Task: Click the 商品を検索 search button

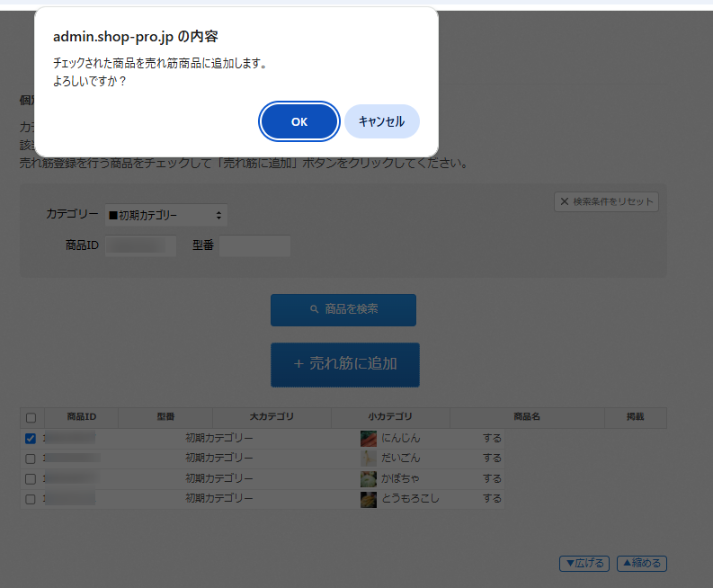Action: point(343,309)
